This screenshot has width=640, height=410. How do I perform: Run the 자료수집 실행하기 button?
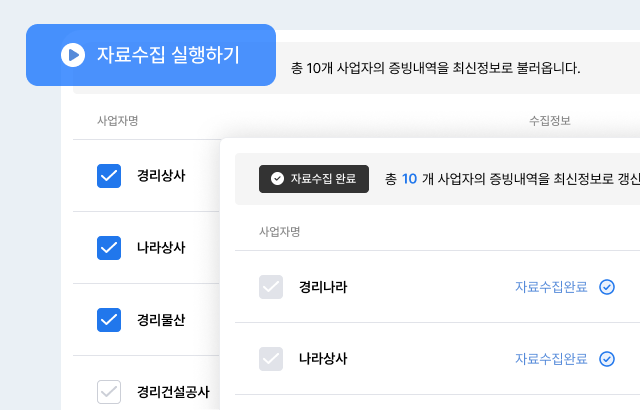(151, 55)
